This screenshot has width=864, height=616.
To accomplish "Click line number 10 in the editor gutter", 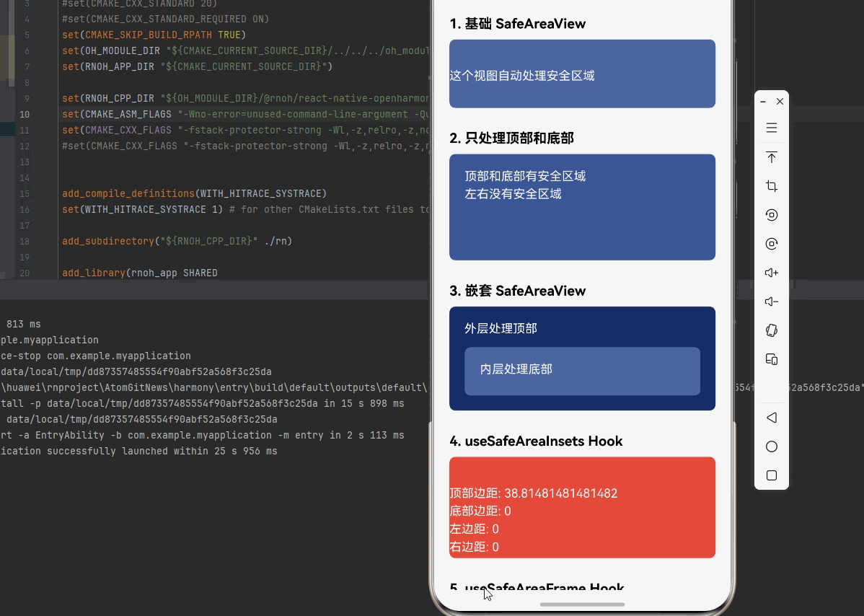I will tap(25, 115).
